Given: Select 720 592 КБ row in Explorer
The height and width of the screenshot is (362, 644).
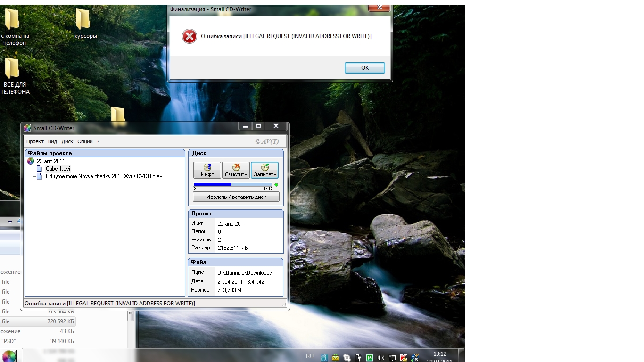Looking at the screenshot, I should click(x=38, y=321).
